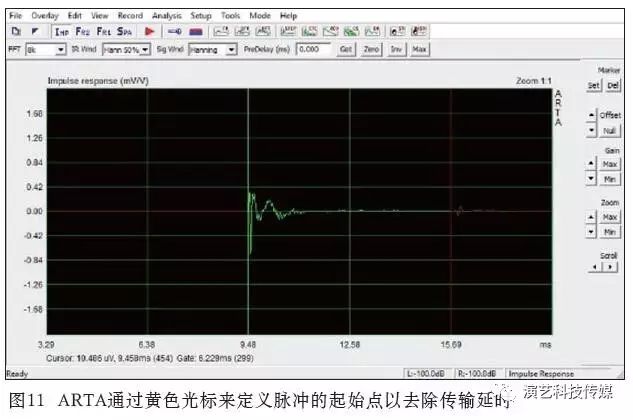Viewport: 633px width, 420px height.
Task: Click the Cursor readout text below graph
Action: pos(150,358)
